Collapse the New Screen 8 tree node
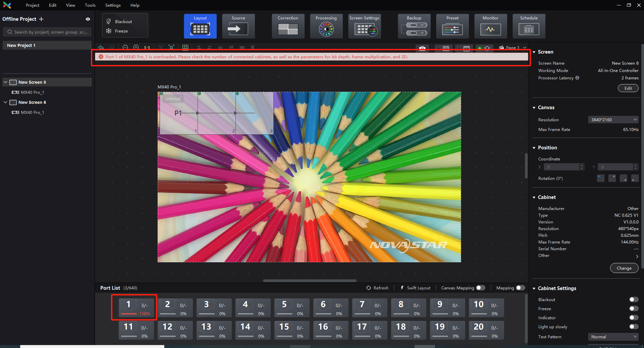Screen dimensions: 644x348 coord(5,82)
